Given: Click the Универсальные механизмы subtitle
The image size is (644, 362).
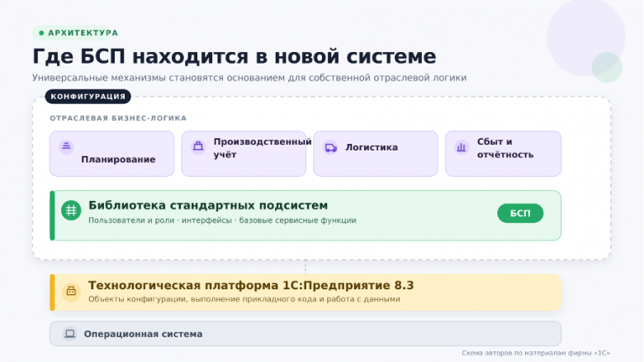Looking at the screenshot, I should tap(249, 78).
